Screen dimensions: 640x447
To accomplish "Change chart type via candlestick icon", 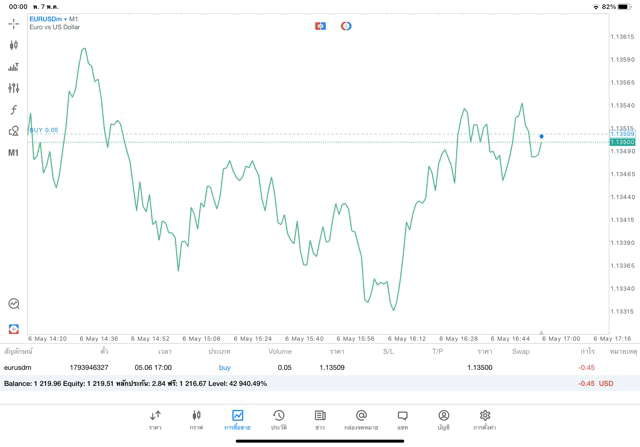I will (14, 45).
